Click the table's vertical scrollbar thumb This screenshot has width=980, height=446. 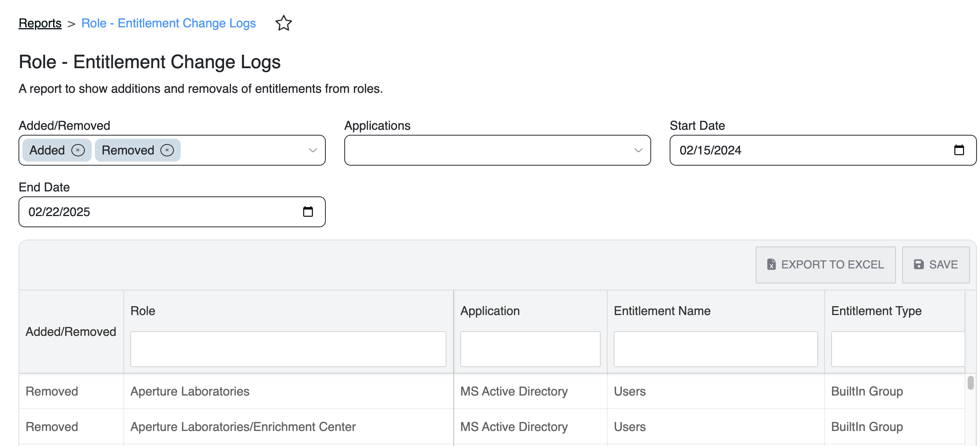click(x=970, y=383)
